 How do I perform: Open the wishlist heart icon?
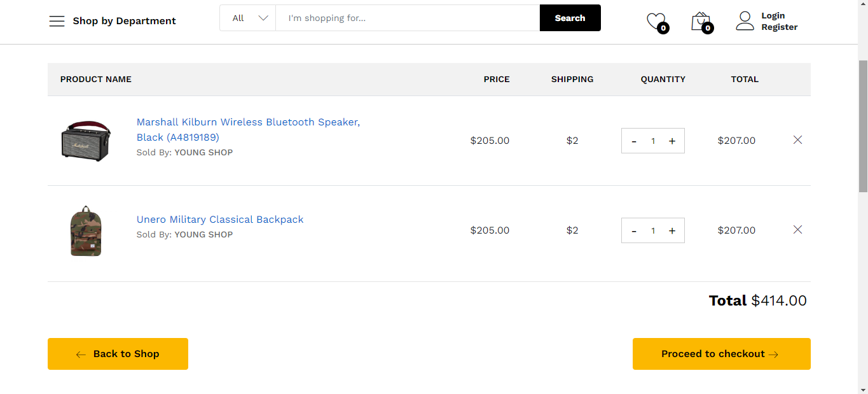(656, 21)
